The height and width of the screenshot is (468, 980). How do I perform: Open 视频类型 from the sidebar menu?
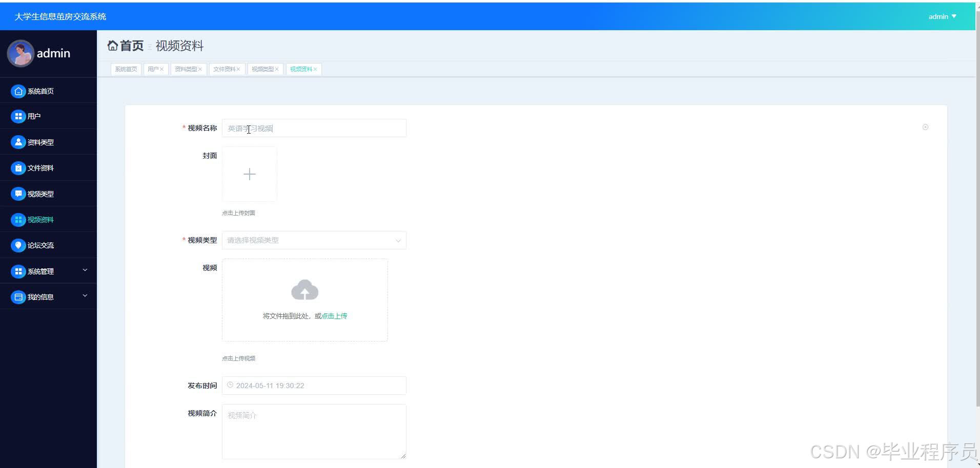click(48, 194)
